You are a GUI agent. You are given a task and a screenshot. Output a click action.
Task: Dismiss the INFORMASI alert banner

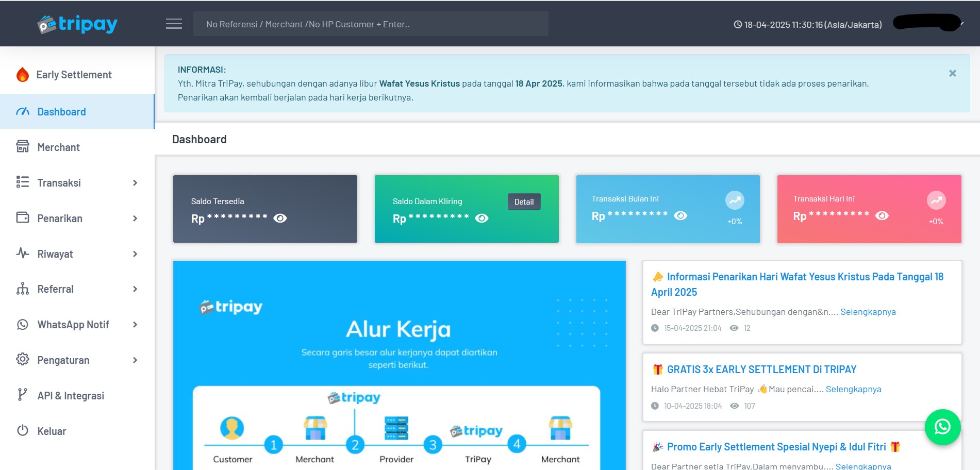pos(953,74)
